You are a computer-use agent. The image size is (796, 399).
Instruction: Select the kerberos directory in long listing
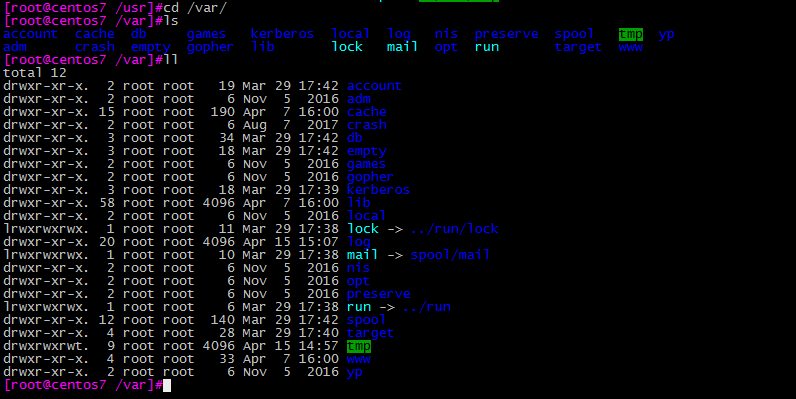pyautogui.click(x=378, y=190)
